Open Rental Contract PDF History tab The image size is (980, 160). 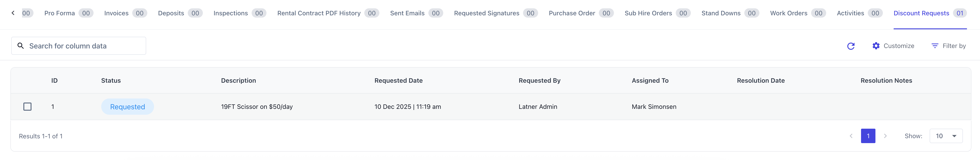pyautogui.click(x=319, y=13)
